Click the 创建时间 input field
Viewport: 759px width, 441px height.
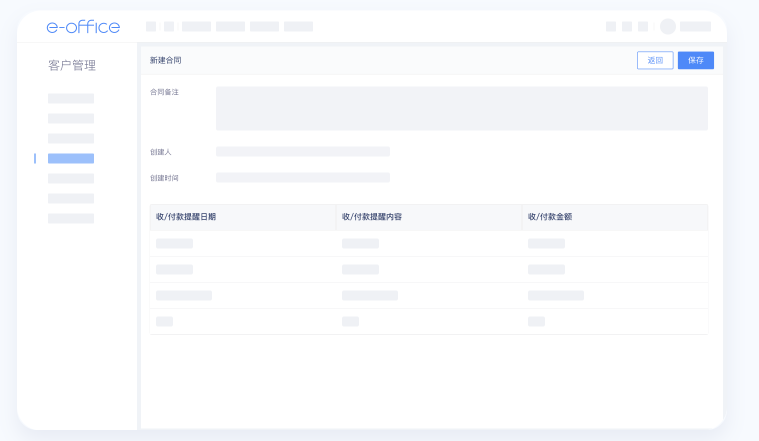point(302,178)
